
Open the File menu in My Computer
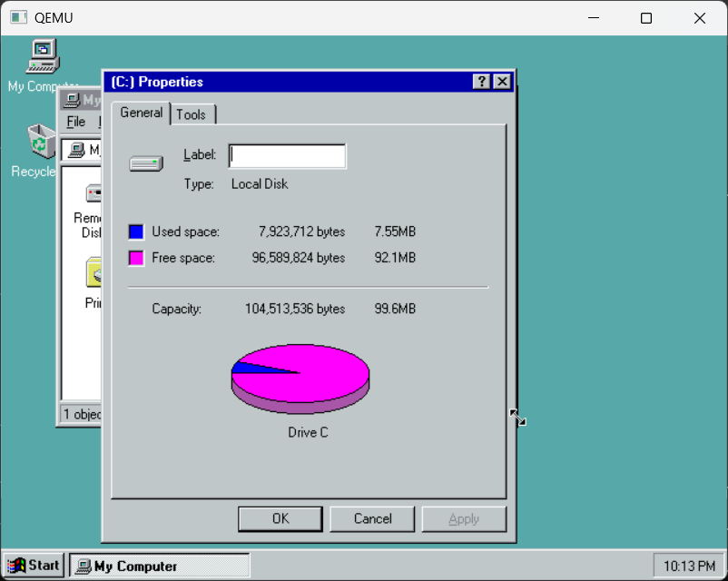click(x=76, y=122)
